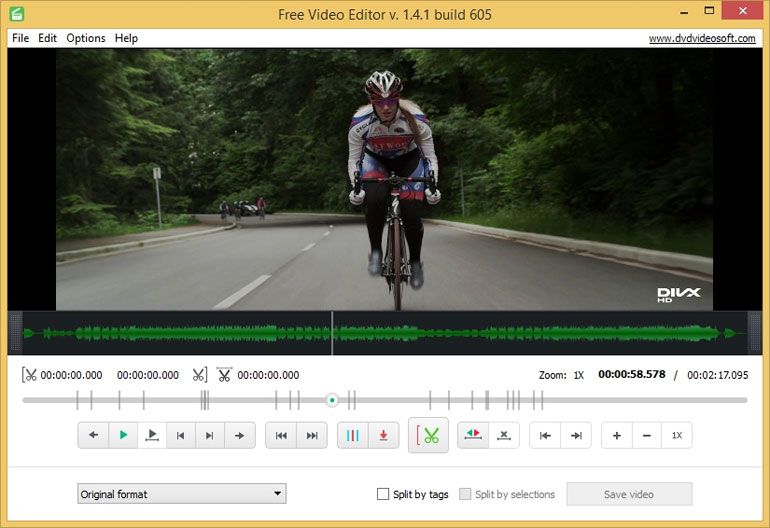
Task: Zoom in with the plus button
Action: click(617, 435)
